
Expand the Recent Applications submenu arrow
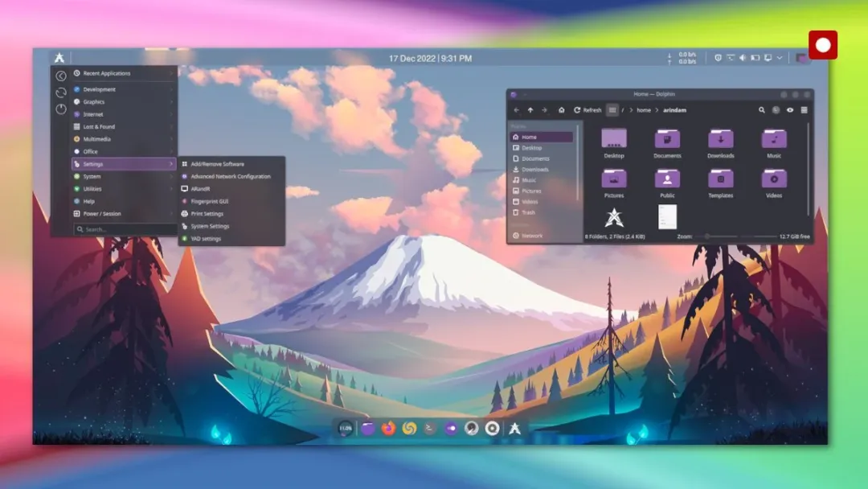171,73
